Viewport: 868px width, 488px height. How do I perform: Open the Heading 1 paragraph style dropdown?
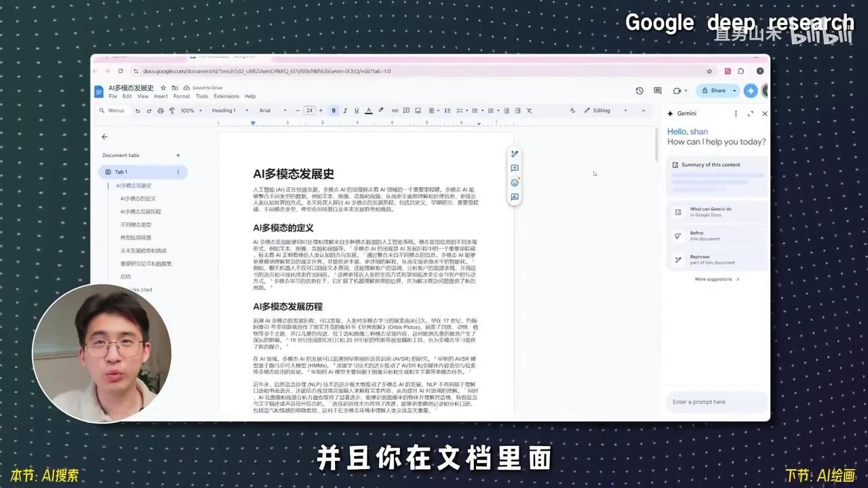tap(230, 110)
